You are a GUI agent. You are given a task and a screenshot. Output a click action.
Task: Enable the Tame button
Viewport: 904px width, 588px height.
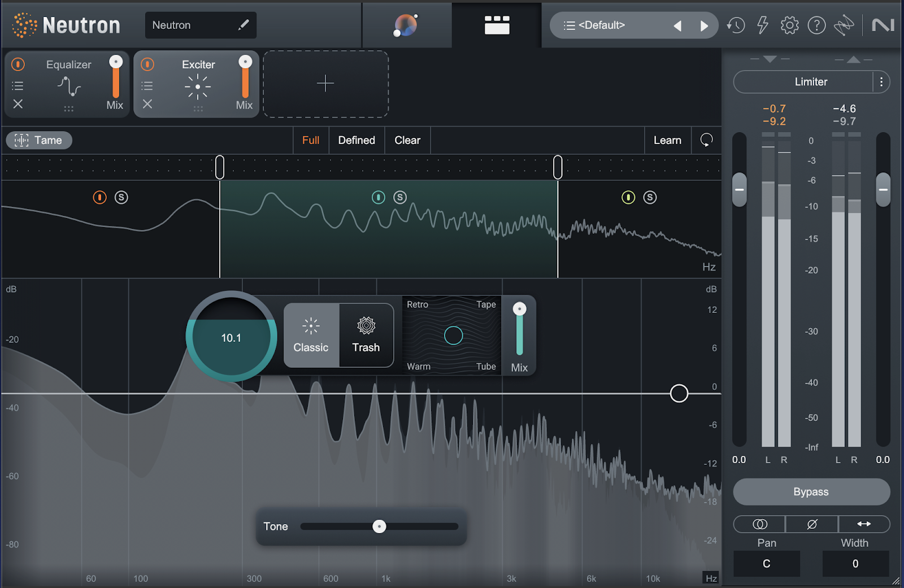[x=39, y=140]
